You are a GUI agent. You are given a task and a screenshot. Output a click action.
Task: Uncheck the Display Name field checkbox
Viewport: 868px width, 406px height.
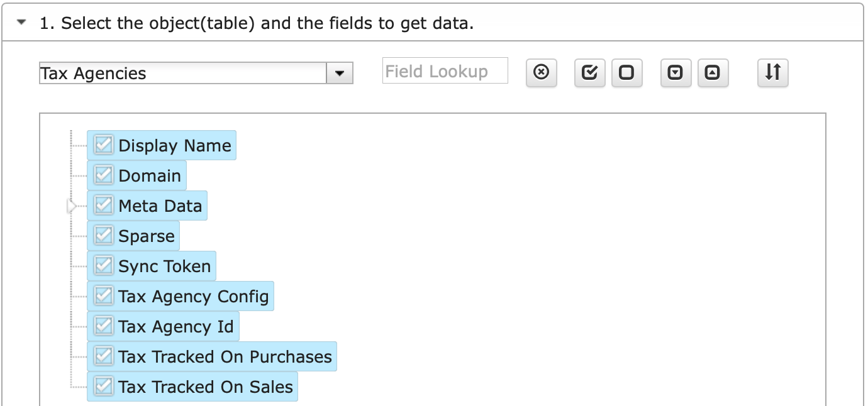[x=103, y=145]
